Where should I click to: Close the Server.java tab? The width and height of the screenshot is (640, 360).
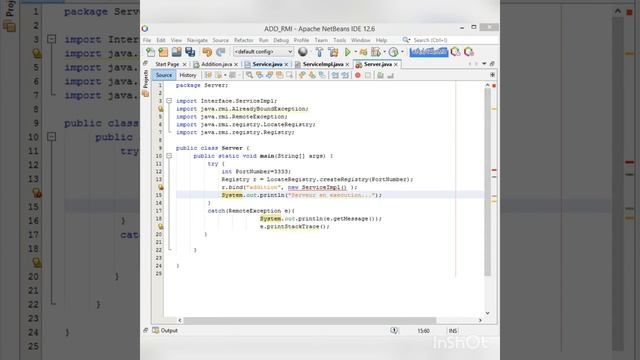tap(396, 64)
